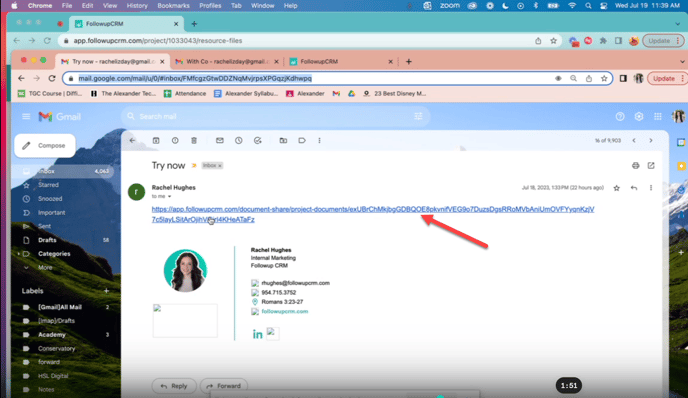Screen dimensions: 688x398
Task: Open email in new window
Action: 651,165
